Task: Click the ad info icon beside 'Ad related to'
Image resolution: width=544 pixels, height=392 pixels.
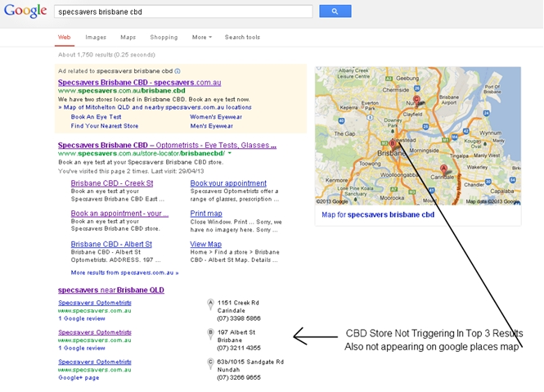Action: [x=178, y=71]
